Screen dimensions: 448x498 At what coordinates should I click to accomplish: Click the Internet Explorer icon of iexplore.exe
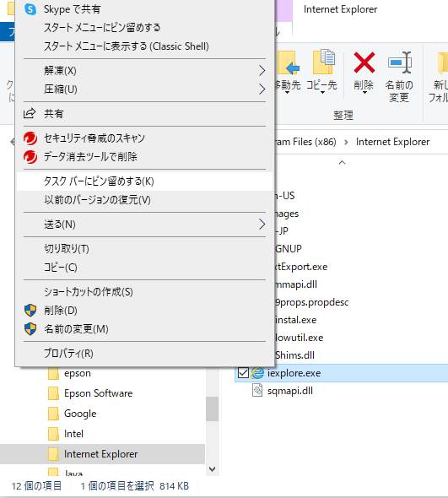pos(257,373)
